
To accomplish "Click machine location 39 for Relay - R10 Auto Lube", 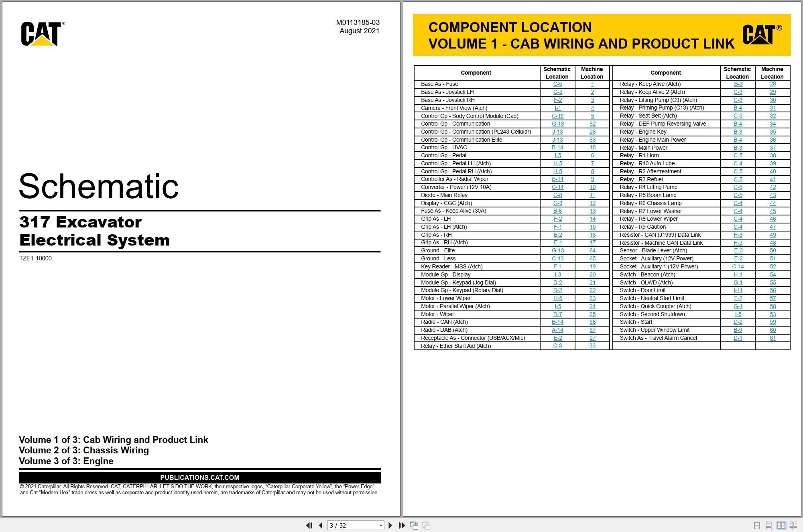I will click(x=773, y=164).
